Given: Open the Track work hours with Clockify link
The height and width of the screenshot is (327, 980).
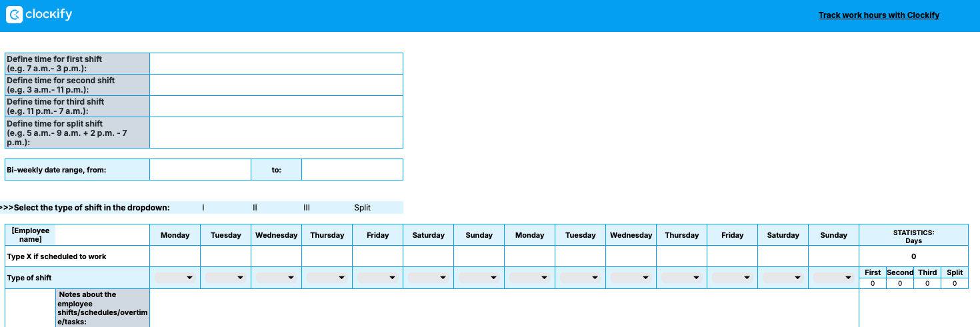Looking at the screenshot, I should click(x=879, y=15).
